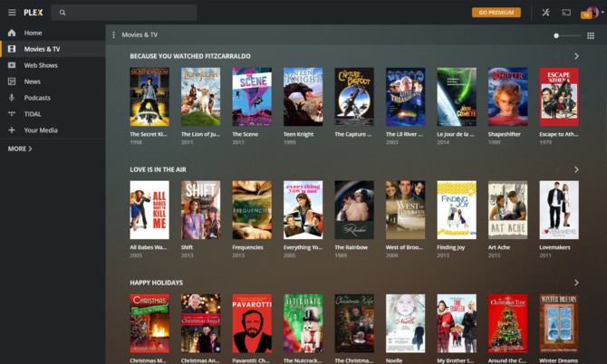Open the Because You Watched Fitzcarraldo heading
Viewport: 607px width, 364px height.
[x=190, y=56]
